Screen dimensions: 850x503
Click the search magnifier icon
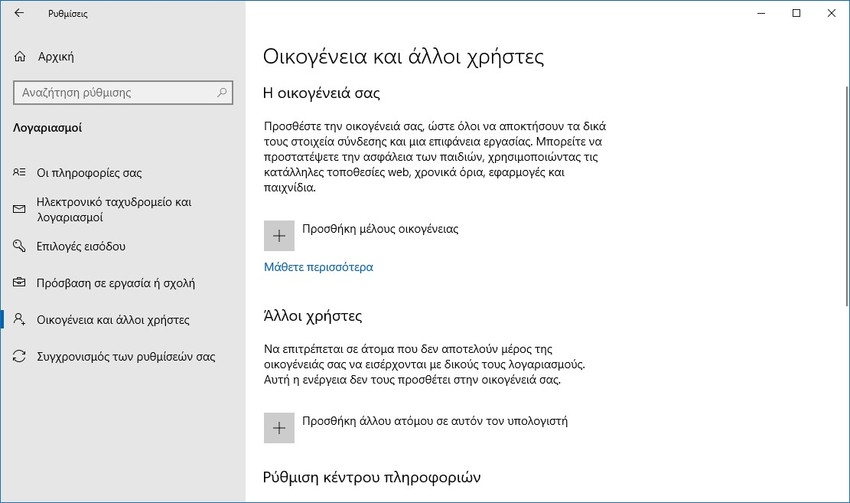(x=222, y=93)
